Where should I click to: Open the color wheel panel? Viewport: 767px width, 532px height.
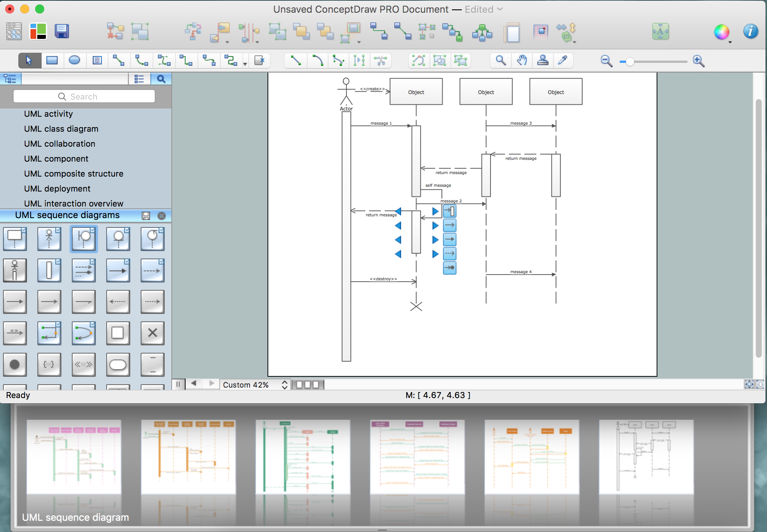pos(722,32)
